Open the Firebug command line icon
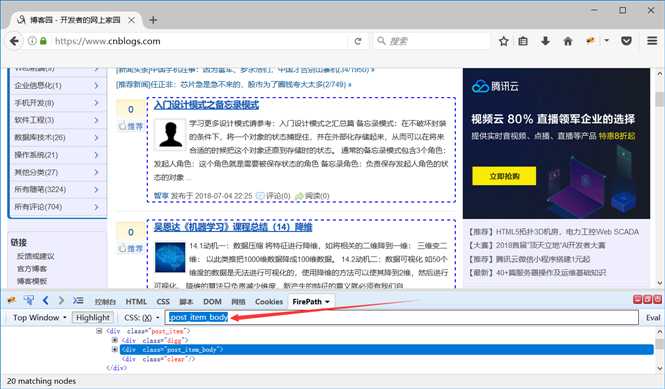665x389 pixels. (78, 300)
